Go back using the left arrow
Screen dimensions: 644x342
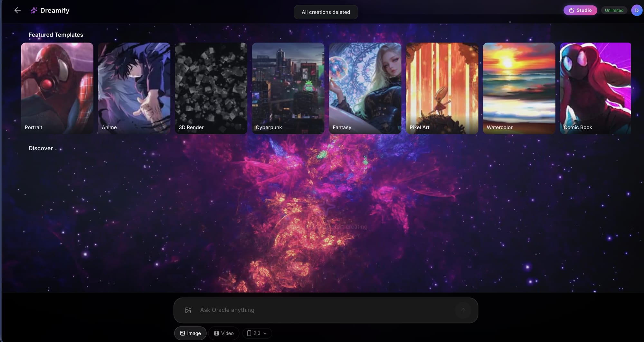[17, 10]
